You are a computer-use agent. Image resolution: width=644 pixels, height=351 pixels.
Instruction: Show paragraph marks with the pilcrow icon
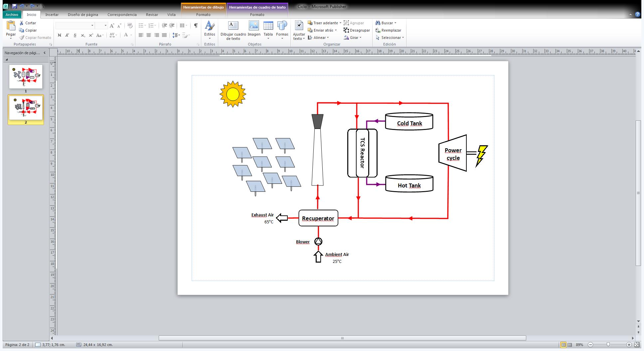tap(196, 26)
